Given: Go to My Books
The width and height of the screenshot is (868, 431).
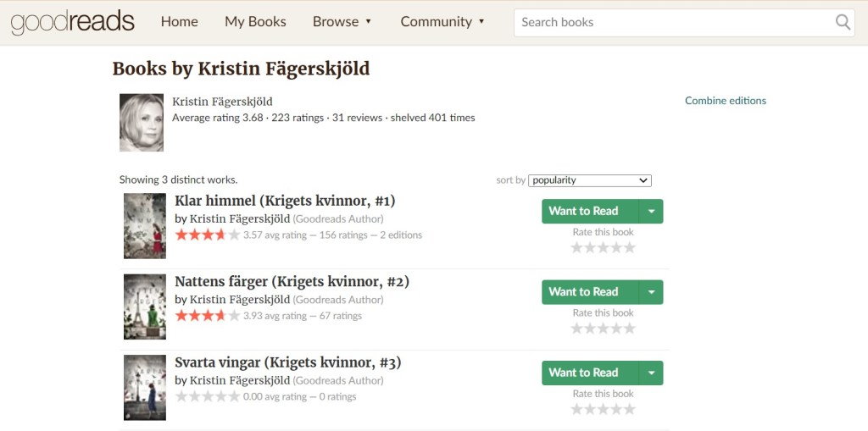Looking at the screenshot, I should pyautogui.click(x=255, y=22).
